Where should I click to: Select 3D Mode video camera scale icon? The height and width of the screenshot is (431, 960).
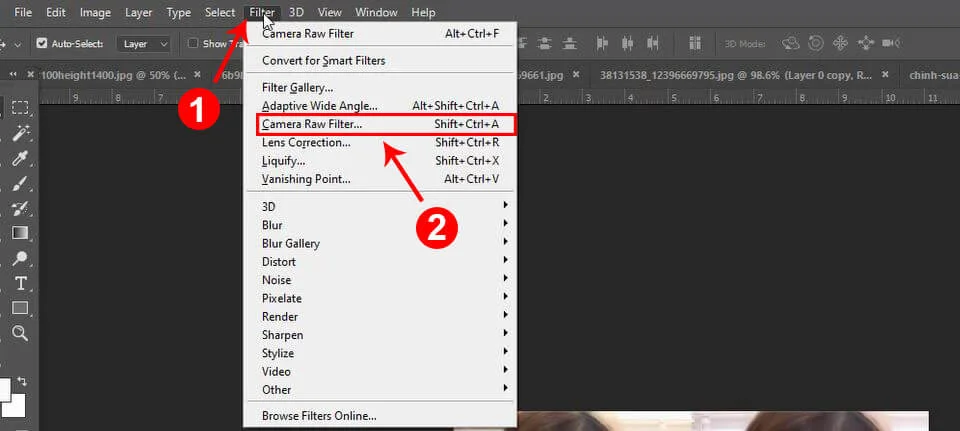[x=891, y=43]
